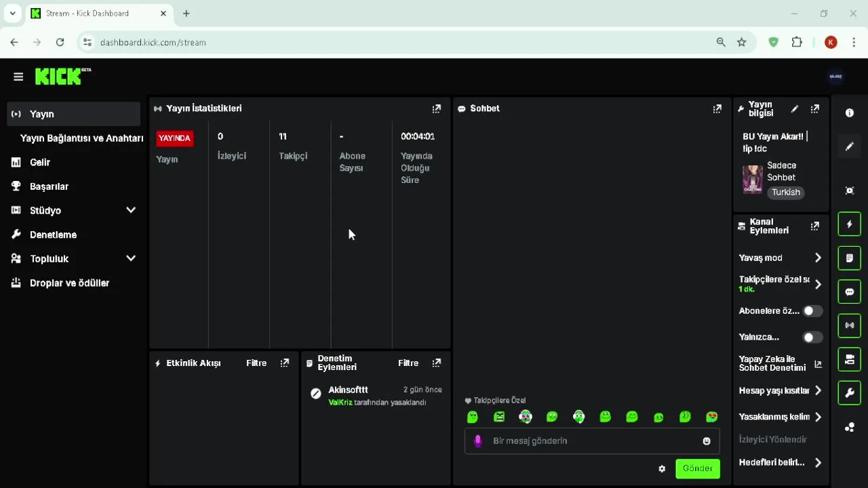
Task: Click the focus frame icon in right toolbar
Action: coord(850,190)
